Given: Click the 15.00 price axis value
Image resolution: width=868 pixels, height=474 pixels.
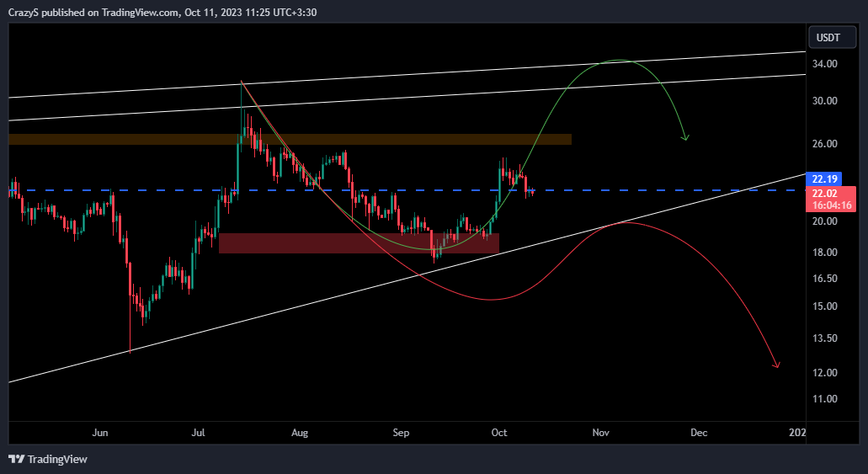Looking at the screenshot, I should point(824,306).
